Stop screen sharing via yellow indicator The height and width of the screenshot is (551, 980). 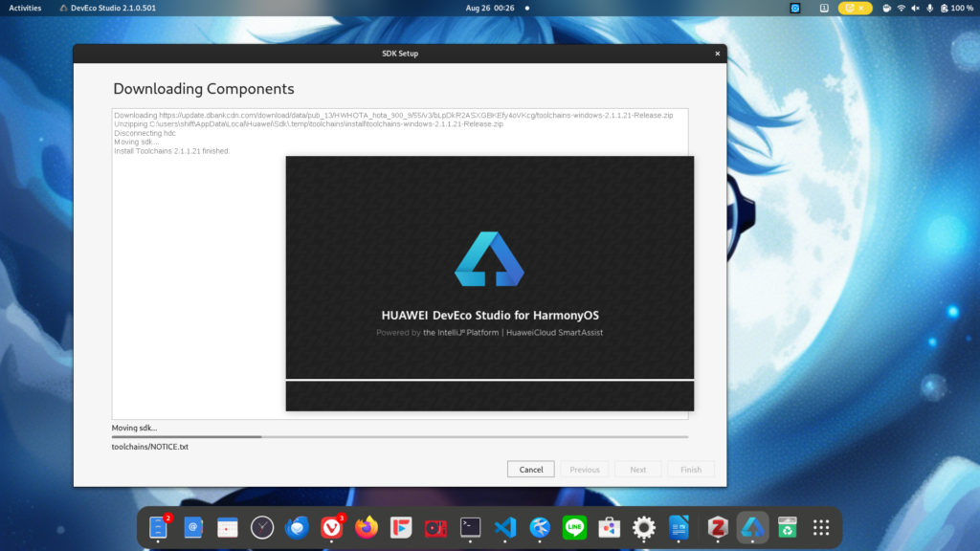[855, 8]
